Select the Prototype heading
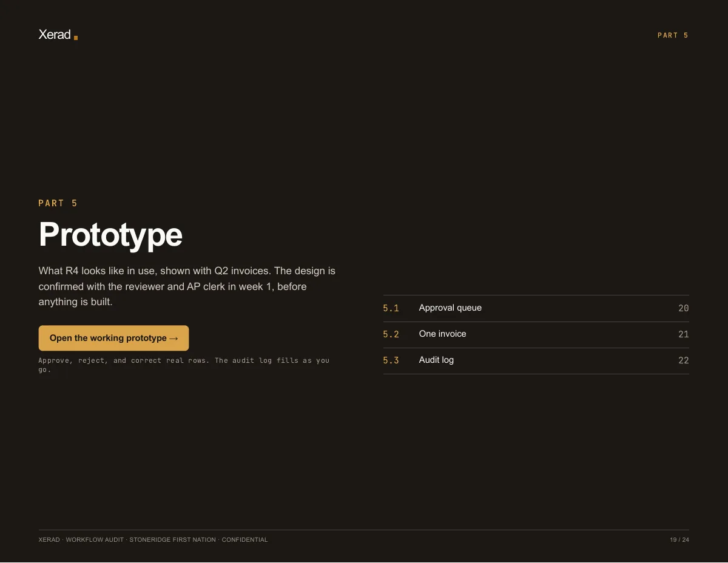The height and width of the screenshot is (563, 728). click(110, 234)
